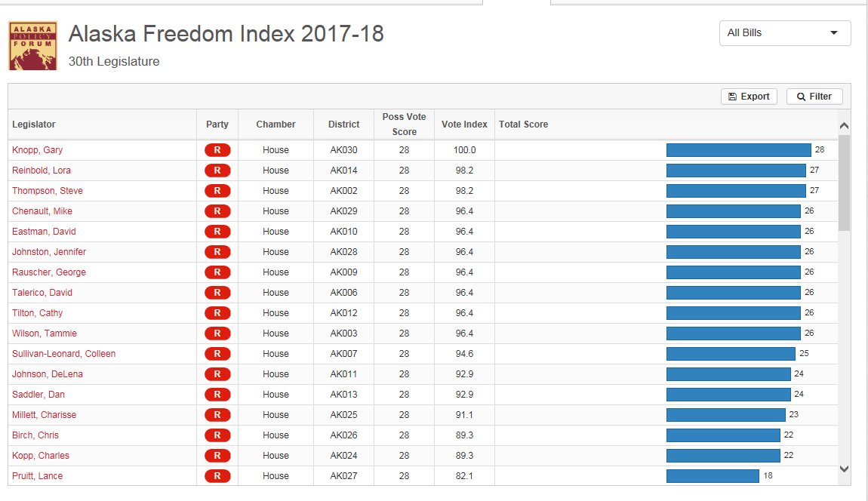Open Rauscher, George legislator link
This screenshot has height=501, width=868.
(x=49, y=272)
